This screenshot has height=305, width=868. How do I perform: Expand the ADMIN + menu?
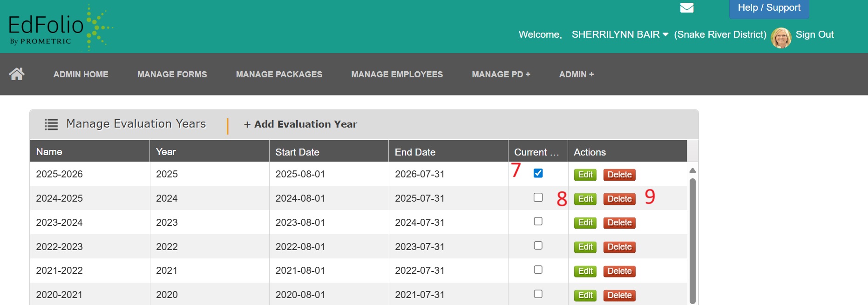[576, 75]
